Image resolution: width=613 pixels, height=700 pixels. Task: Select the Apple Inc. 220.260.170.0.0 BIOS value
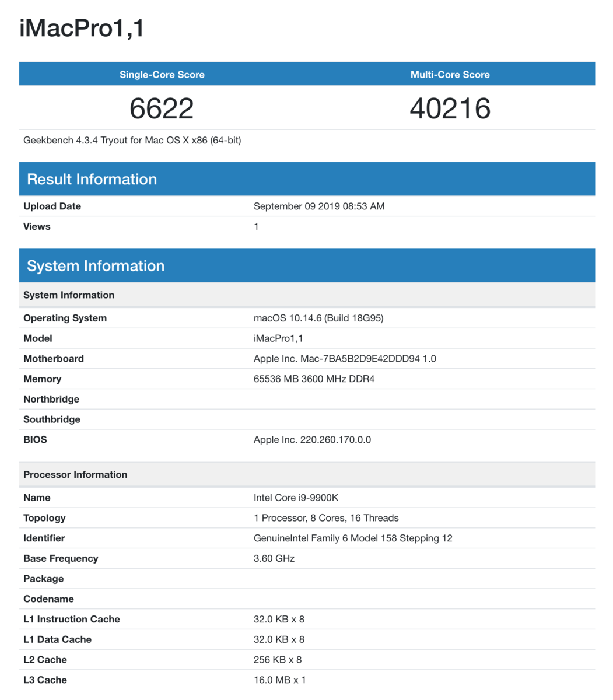[312, 439]
